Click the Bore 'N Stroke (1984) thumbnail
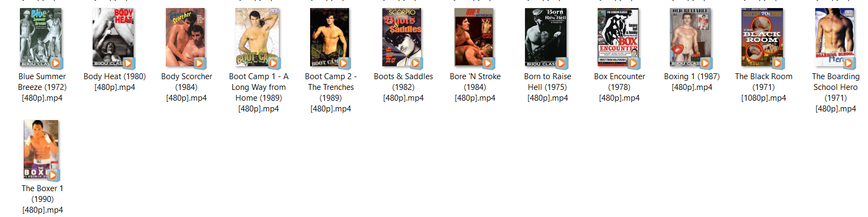Screen dimensions: 868x217 click(474, 38)
